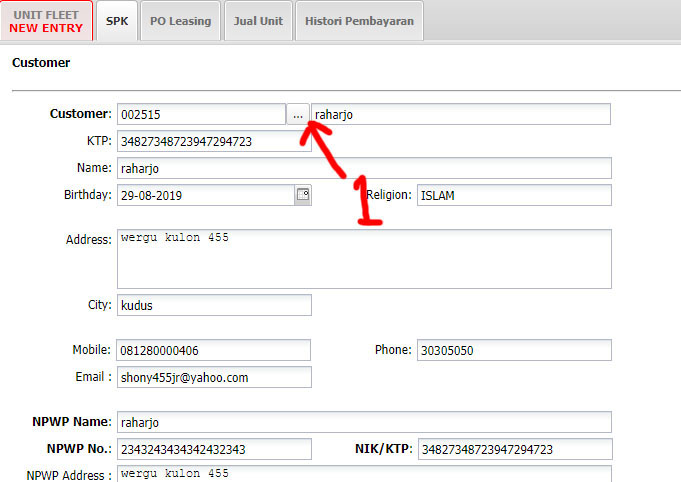The height and width of the screenshot is (482, 681).
Task: Select the Jual Unit tab
Action: point(257,21)
